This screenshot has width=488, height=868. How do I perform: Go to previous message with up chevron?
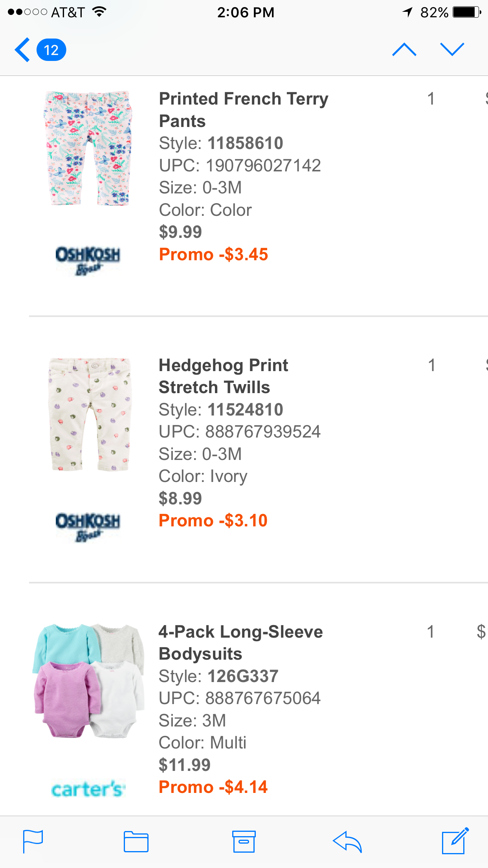(404, 50)
